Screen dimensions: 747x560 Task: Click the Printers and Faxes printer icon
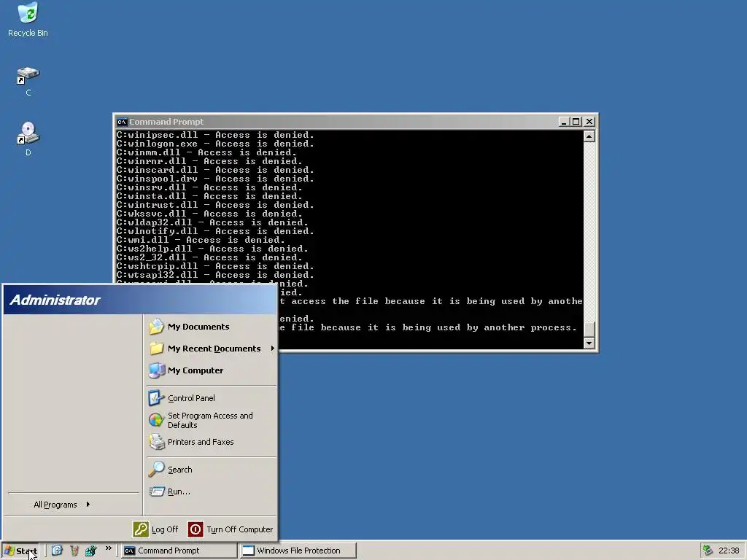coord(156,442)
